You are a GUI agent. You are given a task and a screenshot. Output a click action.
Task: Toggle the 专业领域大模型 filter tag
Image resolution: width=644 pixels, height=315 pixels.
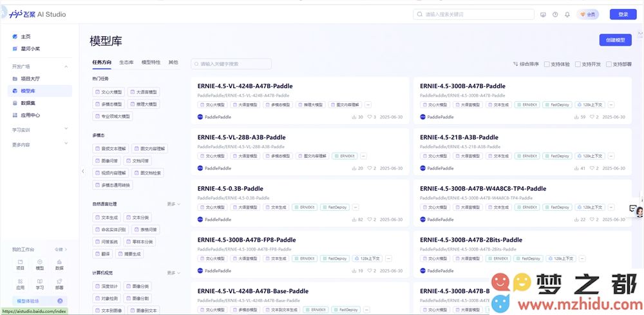click(113, 116)
